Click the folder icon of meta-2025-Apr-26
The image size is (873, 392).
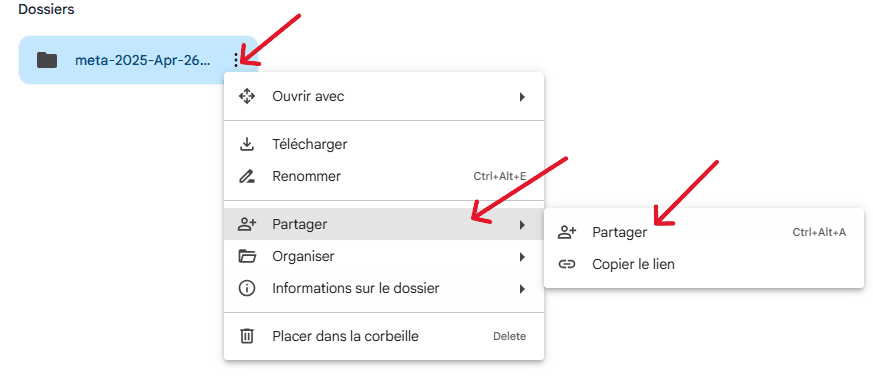point(47,60)
